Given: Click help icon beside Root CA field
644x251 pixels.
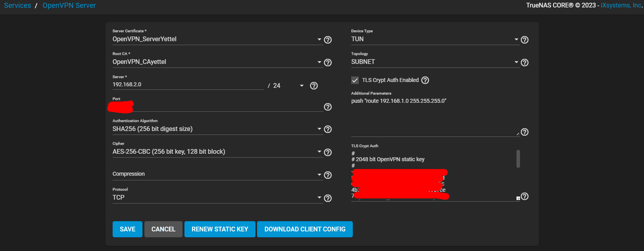Looking at the screenshot, I should 328,63.
